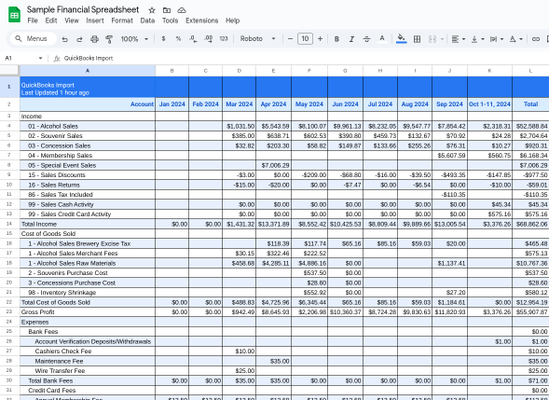Image resolution: width=549 pixels, height=400 pixels.
Task: Click the select-all corner box
Action: pos(9,71)
